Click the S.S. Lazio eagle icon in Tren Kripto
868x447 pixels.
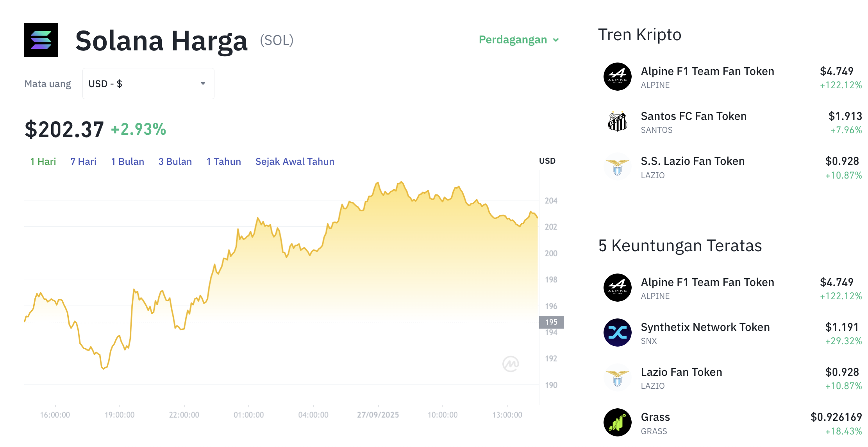617,167
